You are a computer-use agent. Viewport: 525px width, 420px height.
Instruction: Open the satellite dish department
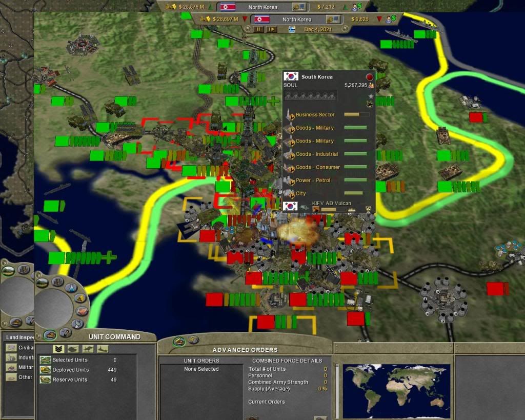coord(77,324)
